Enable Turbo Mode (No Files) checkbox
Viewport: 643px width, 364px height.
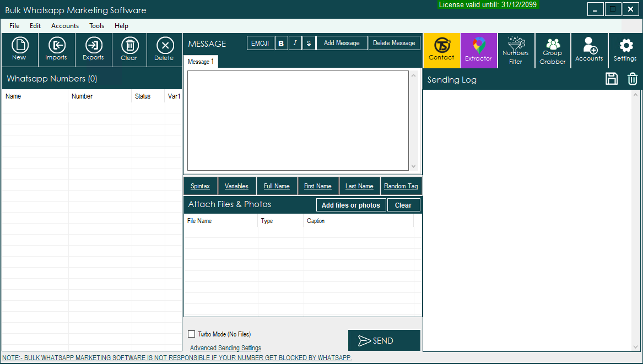click(192, 334)
